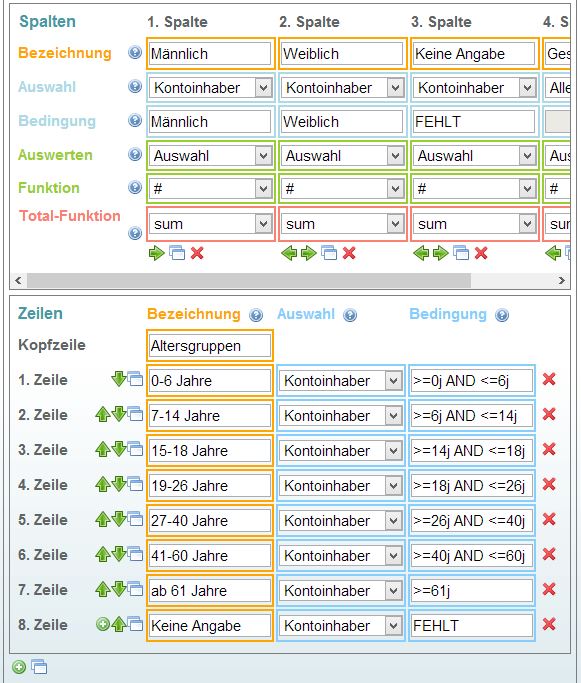Show help for Zeilen Bezeichnung header
Screen dimensions: 581x683
[x=256, y=315]
